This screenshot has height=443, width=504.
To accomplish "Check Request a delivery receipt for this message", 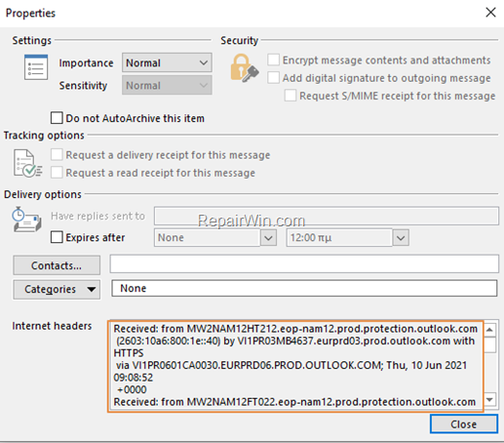I will [57, 155].
